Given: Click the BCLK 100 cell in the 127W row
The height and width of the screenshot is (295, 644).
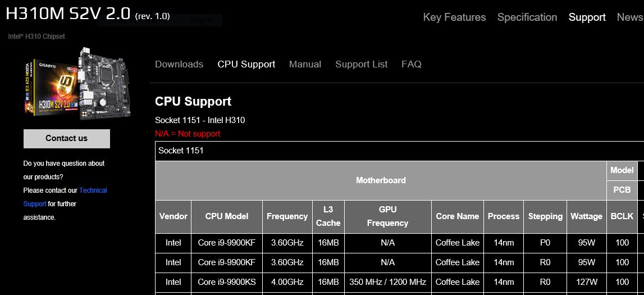Looking at the screenshot, I should 622,282.
